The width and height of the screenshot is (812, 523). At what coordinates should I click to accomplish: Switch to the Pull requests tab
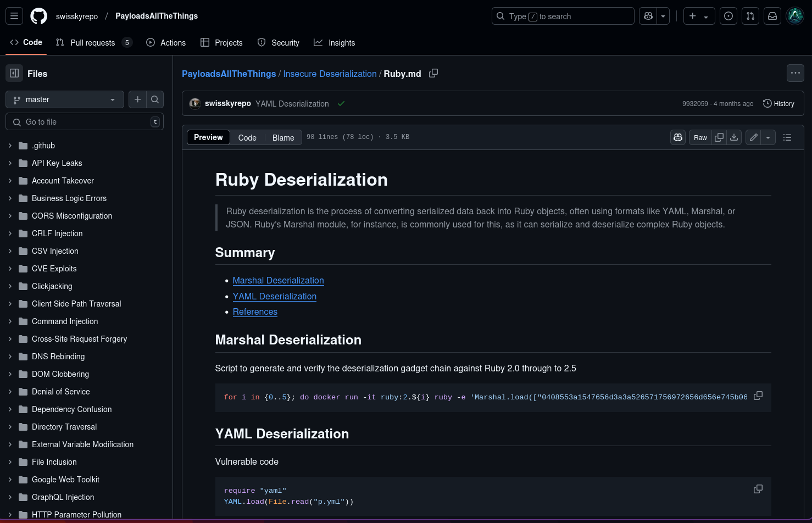(x=94, y=42)
